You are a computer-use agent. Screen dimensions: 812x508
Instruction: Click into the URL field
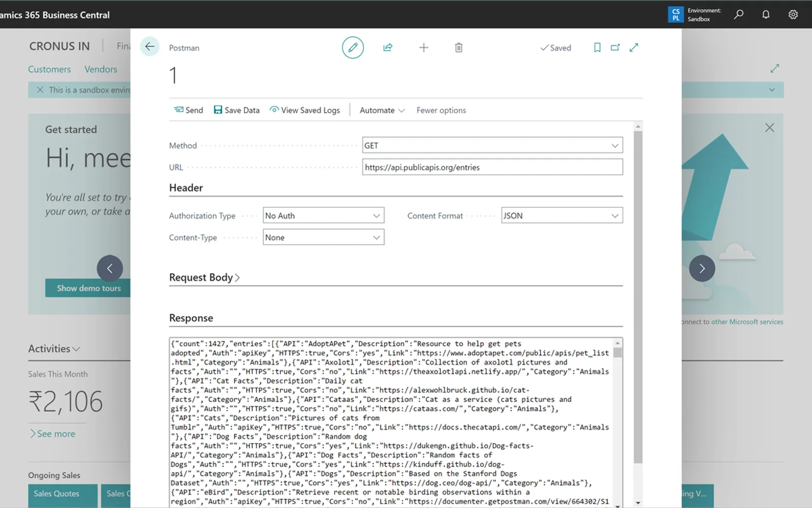[492, 167]
